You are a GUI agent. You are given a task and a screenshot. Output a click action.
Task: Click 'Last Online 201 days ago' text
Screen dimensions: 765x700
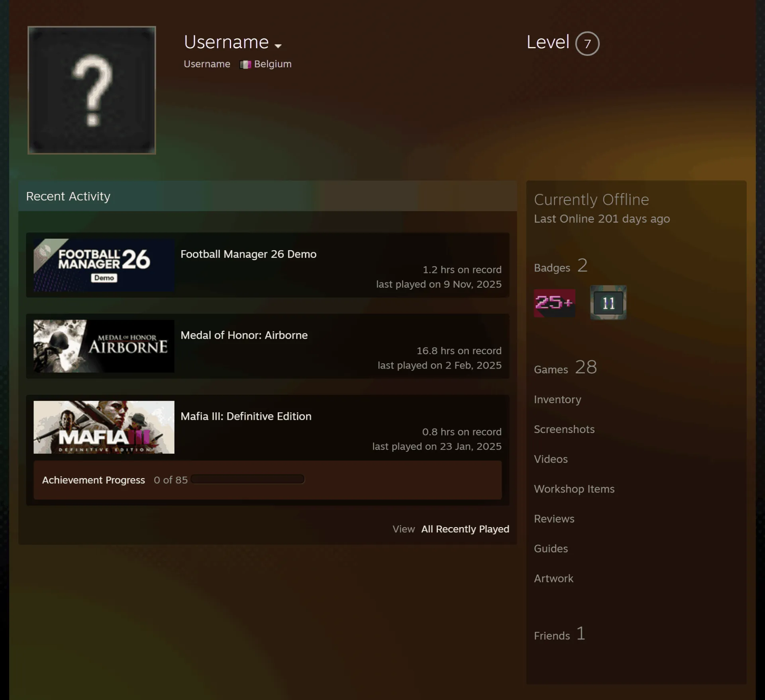click(602, 219)
